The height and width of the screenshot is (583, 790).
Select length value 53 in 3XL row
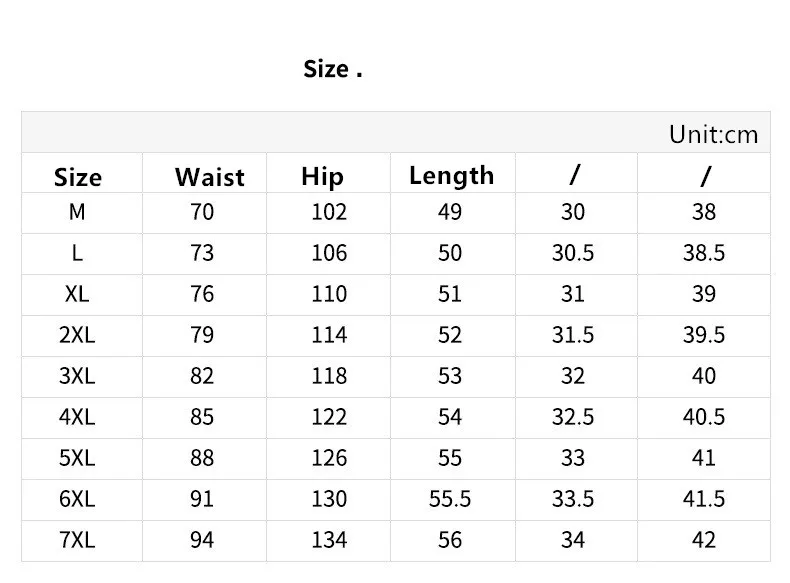pyautogui.click(x=450, y=376)
